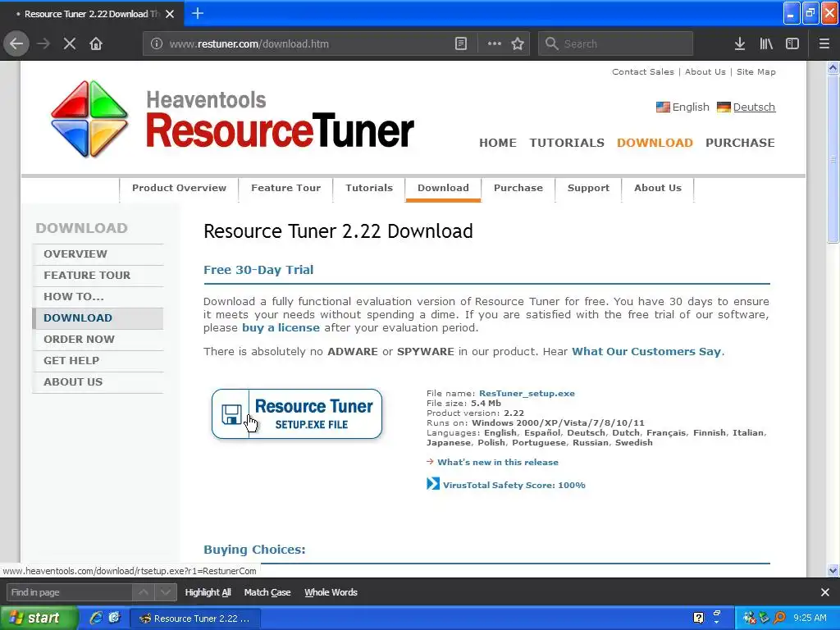Image resolution: width=840 pixels, height=630 pixels.
Task: Click the browser forward arrow
Action: pos(43,43)
